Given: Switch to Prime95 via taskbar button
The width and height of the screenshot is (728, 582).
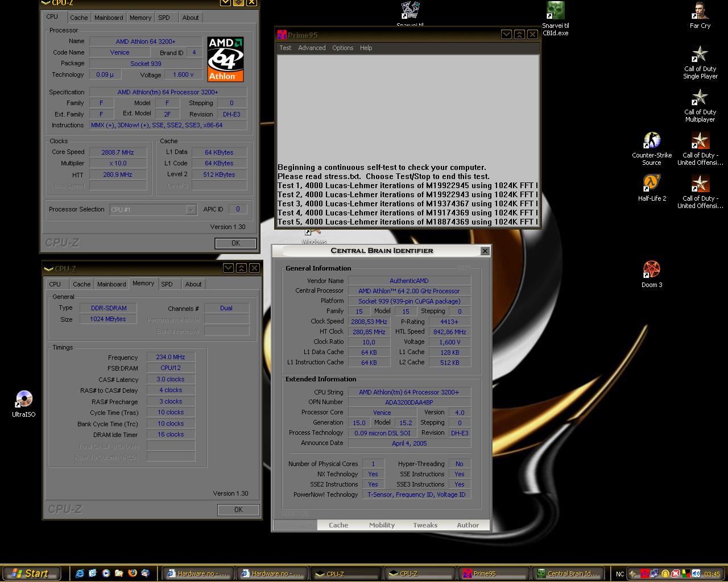Looking at the screenshot, I should pyautogui.click(x=493, y=573).
